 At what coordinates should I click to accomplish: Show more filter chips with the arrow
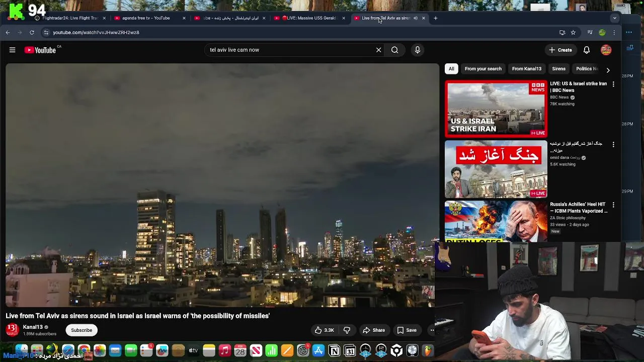[x=608, y=70]
